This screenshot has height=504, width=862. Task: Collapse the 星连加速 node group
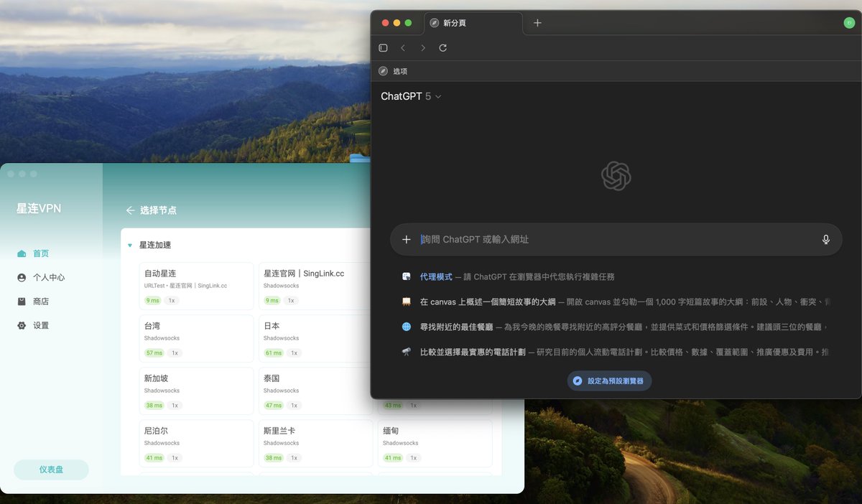(130, 244)
